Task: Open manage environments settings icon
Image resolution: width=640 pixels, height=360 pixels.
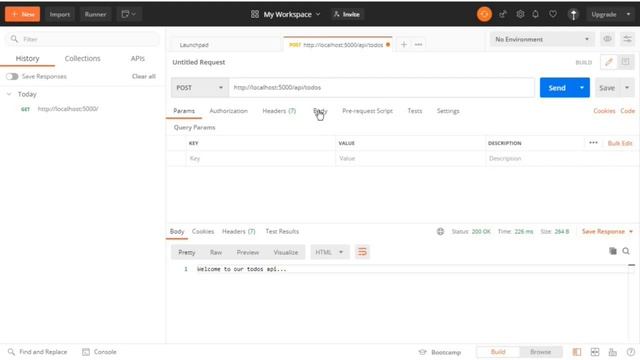Action: [627, 39]
